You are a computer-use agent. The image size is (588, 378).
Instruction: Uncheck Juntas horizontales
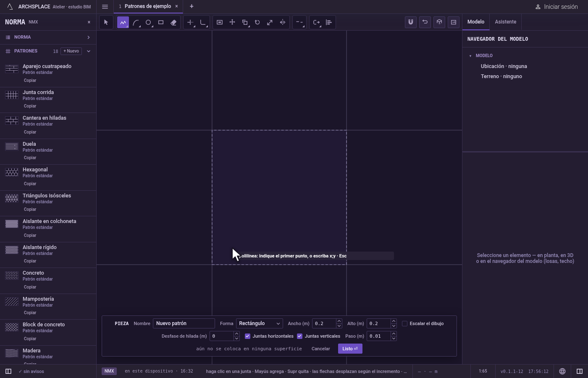tap(247, 336)
